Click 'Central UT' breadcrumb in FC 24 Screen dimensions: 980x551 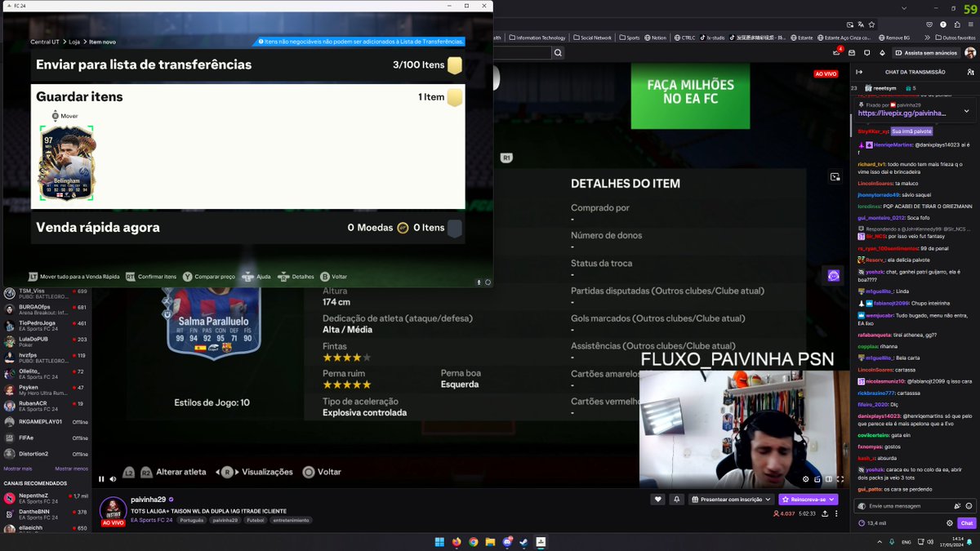[47, 42]
